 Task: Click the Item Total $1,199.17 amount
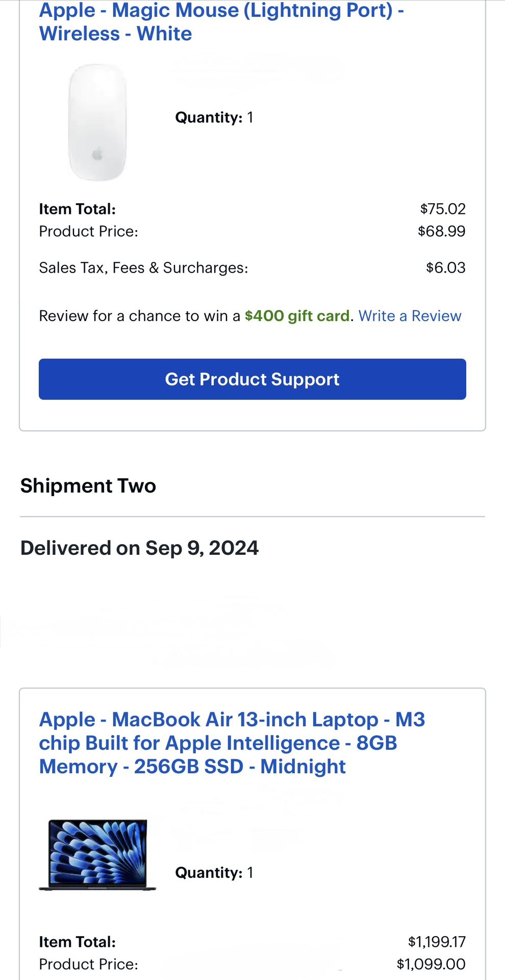coord(436,942)
